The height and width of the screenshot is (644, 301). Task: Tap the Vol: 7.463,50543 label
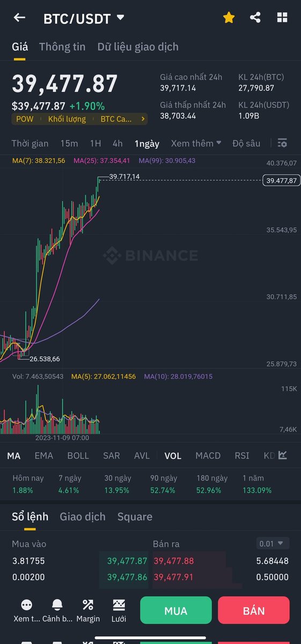click(38, 377)
